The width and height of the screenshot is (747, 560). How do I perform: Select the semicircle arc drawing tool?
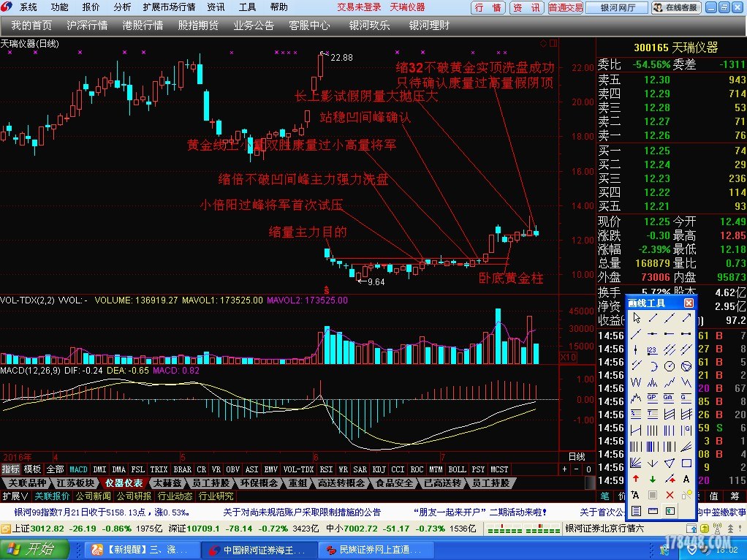(653, 366)
